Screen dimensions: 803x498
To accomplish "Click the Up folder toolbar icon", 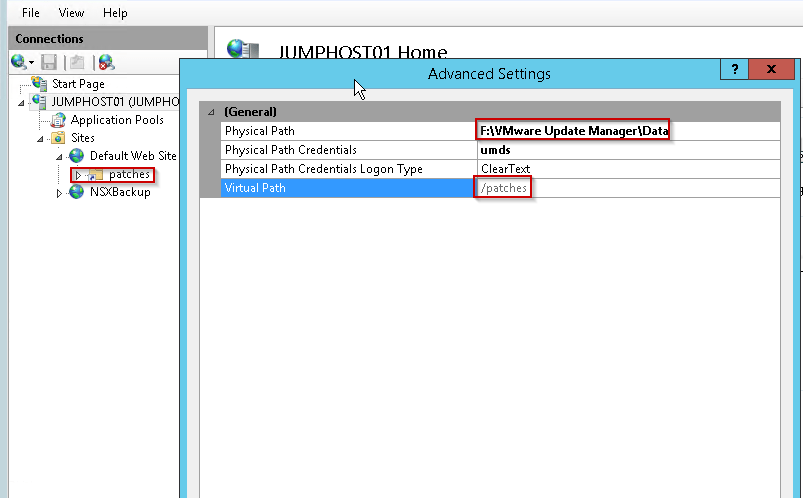I will (76, 62).
